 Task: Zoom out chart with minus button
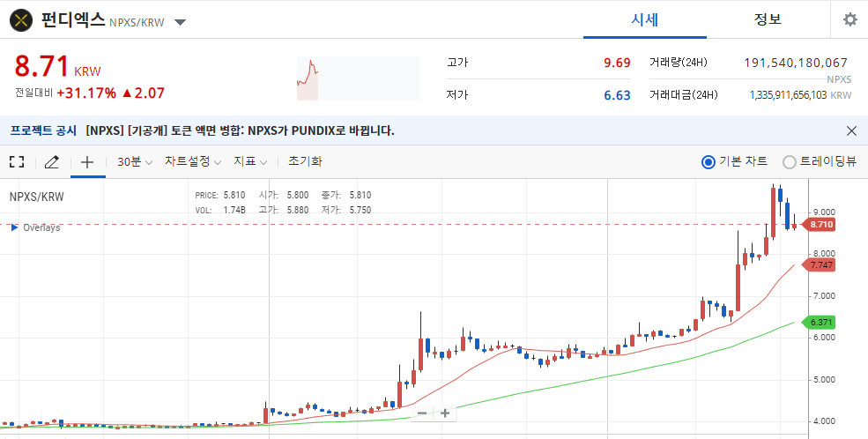tap(422, 413)
